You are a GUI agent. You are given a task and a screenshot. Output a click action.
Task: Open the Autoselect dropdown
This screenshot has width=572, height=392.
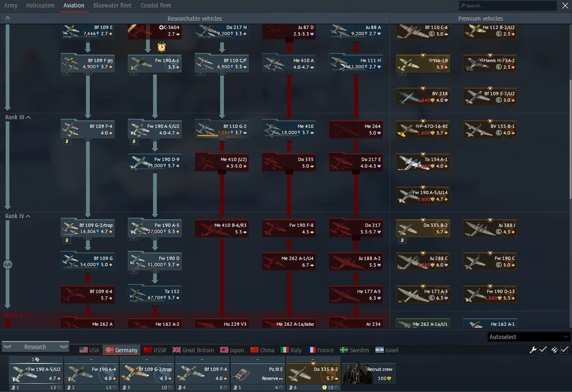tap(529, 337)
